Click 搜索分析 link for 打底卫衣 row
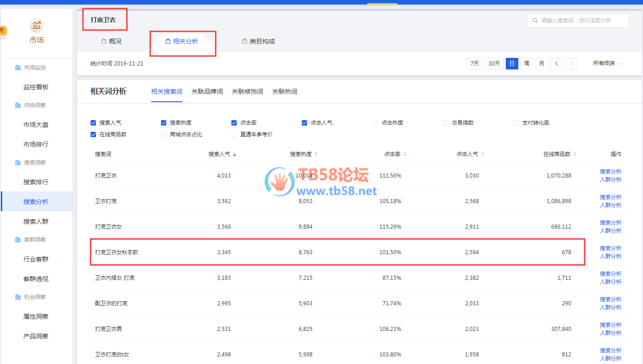The image size is (643, 364). pyautogui.click(x=610, y=172)
